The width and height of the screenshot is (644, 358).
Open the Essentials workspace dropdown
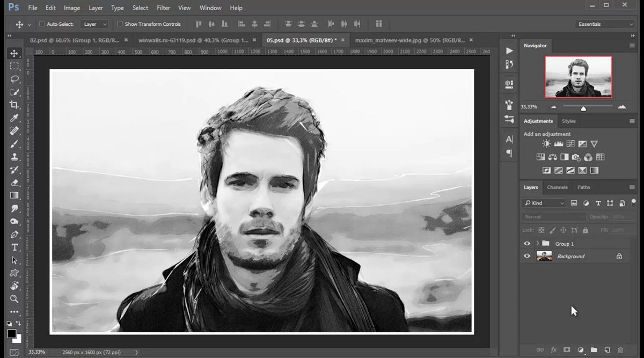point(605,24)
